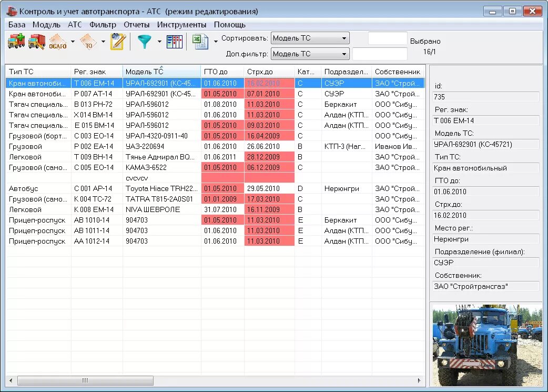Click the Тип ТС field Кран автомобильный
The image size is (548, 392).
point(485,168)
